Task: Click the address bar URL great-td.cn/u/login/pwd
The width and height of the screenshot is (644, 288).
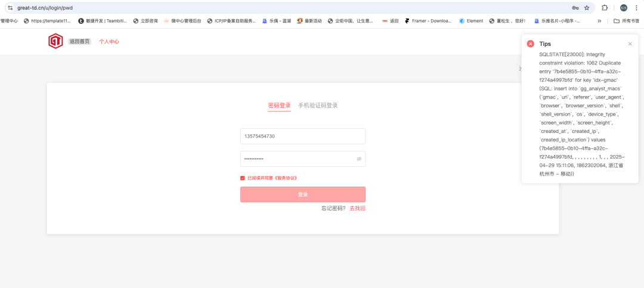Action: (x=45, y=7)
